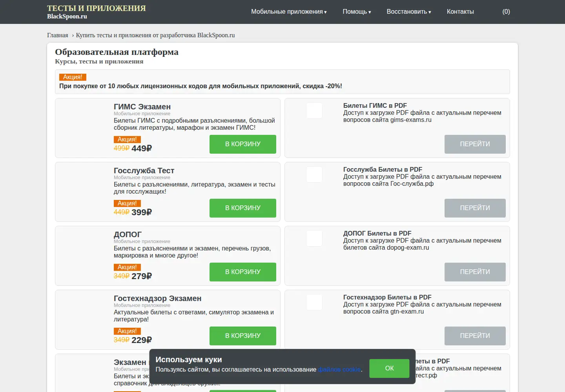
Task: Open the файлов cookie link
Action: coord(339,370)
